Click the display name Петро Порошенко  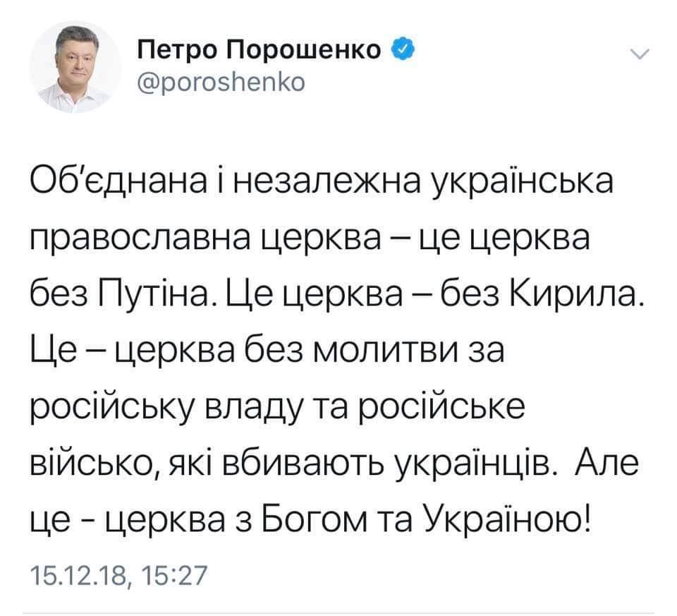pos(260,50)
